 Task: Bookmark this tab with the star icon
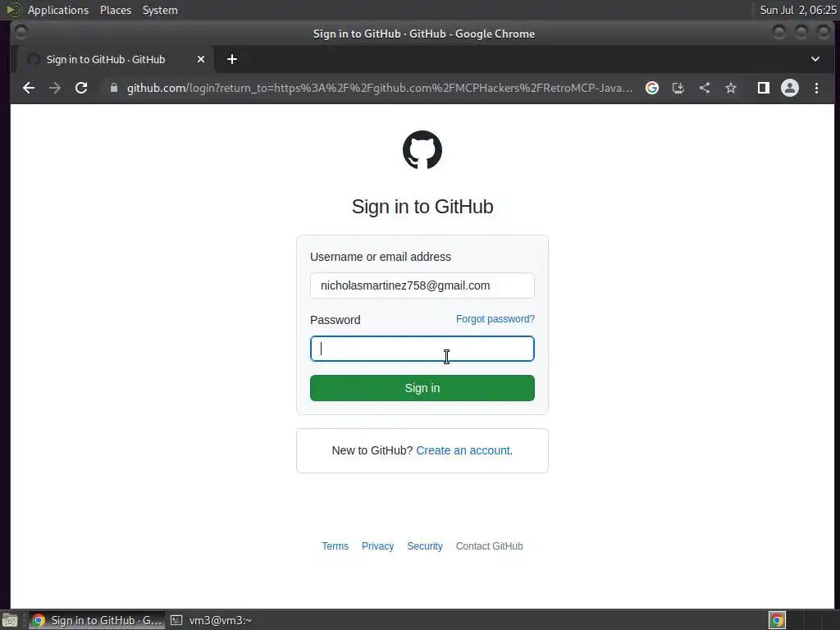pos(731,88)
